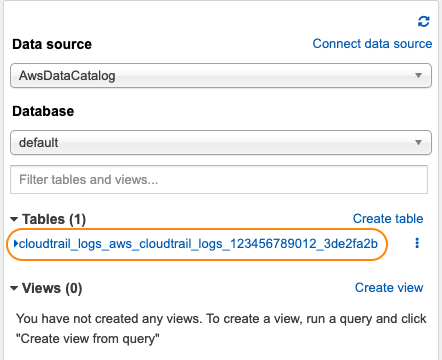This screenshot has width=442, height=360.
Task: Click the "You have not created any views" message
Action: (221, 329)
